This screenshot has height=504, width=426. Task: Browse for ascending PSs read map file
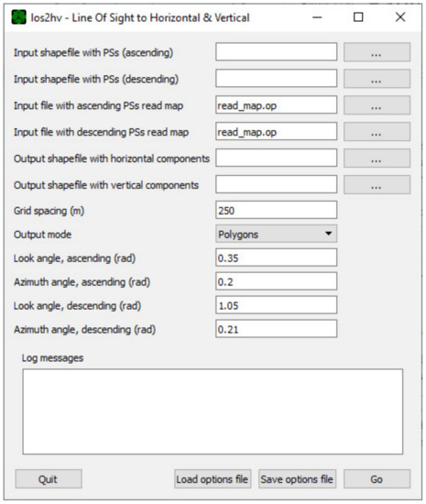377,105
